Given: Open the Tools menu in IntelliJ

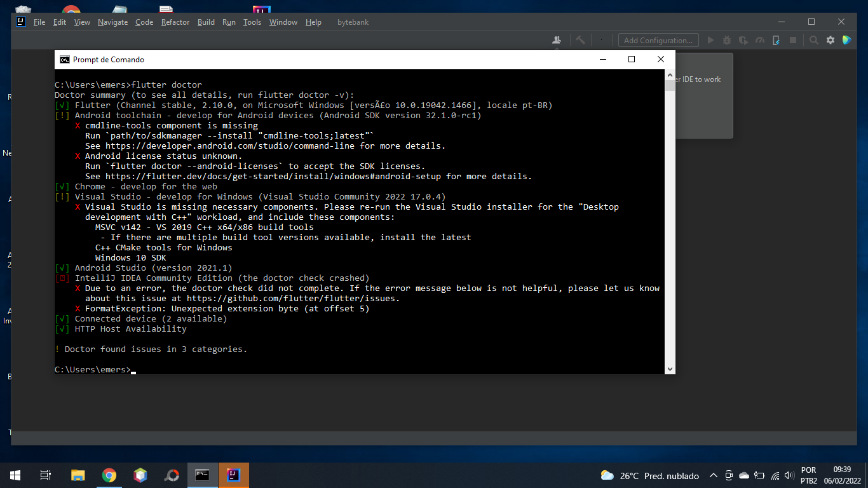Looking at the screenshot, I should 252,22.
